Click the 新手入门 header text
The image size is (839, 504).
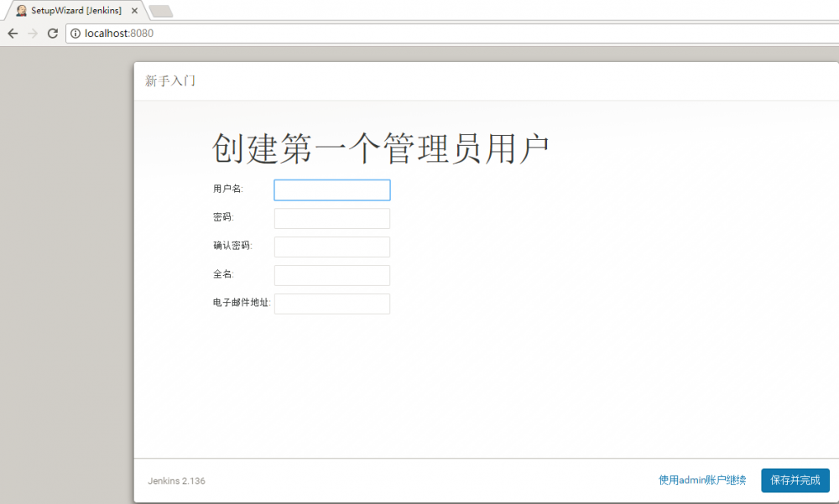[170, 79]
